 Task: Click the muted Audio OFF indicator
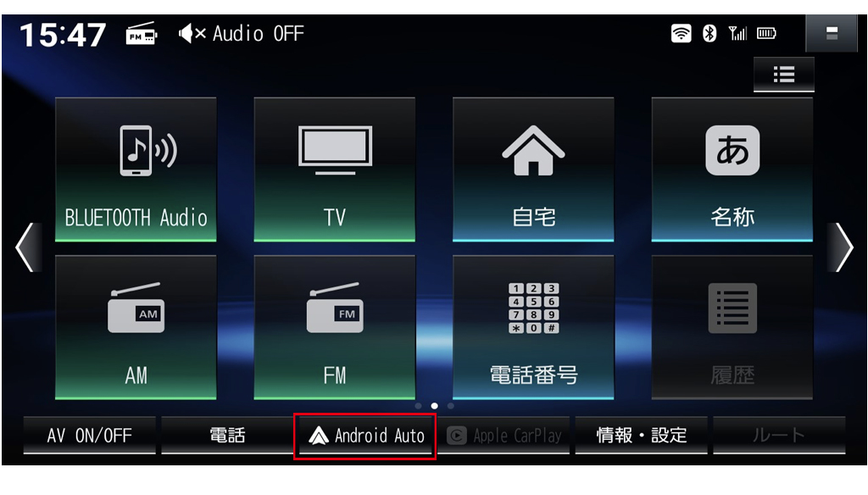(x=241, y=34)
